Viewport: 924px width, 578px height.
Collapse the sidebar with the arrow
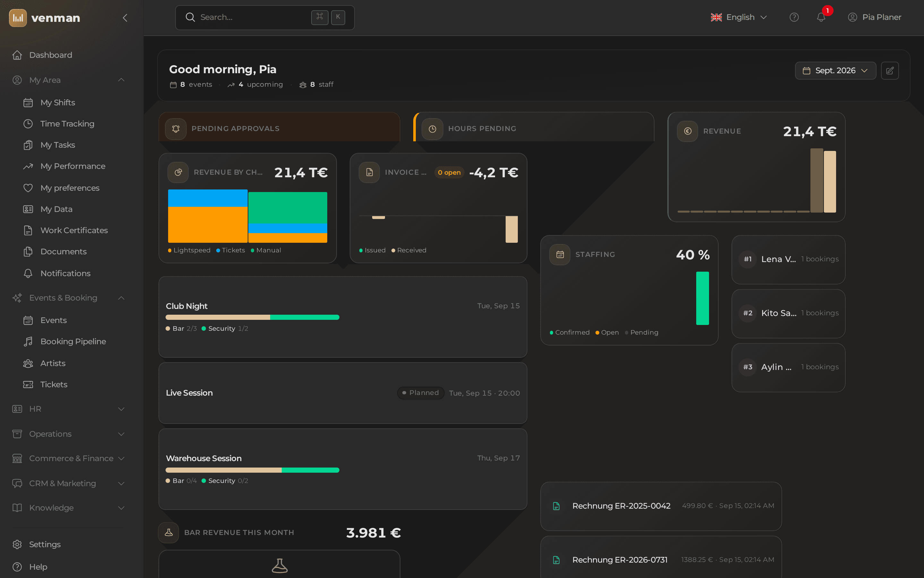tap(125, 18)
